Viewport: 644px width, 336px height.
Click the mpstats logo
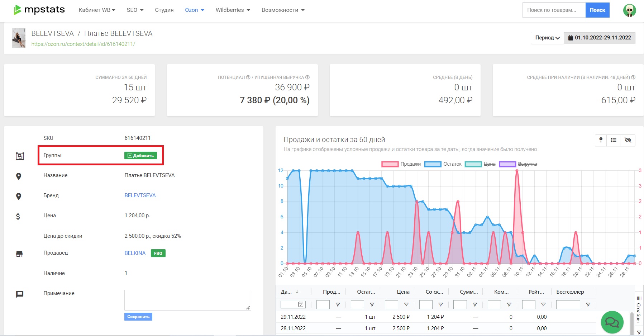pyautogui.click(x=39, y=10)
